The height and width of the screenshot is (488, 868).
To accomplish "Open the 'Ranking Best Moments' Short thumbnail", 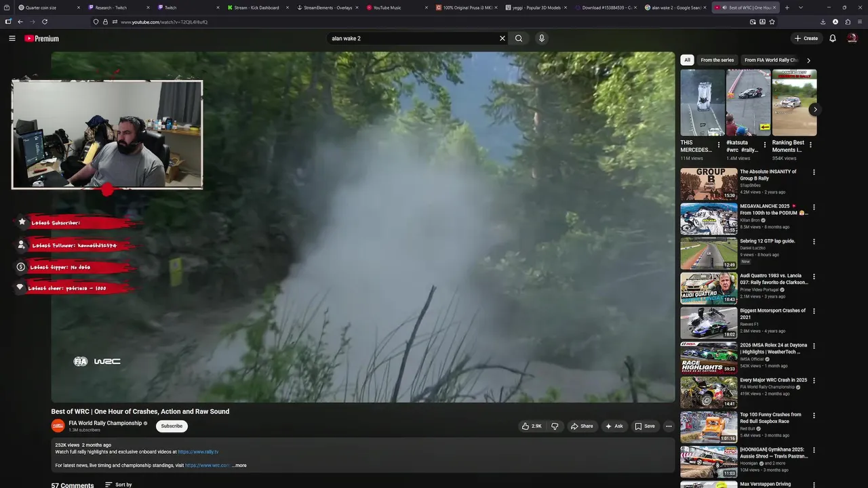I will [794, 103].
